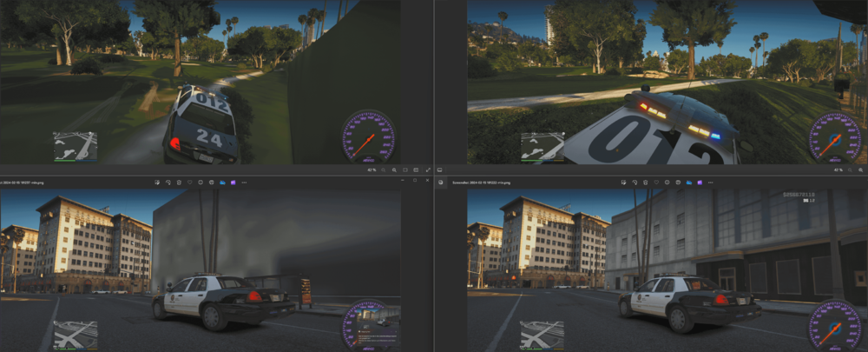The image size is (868, 352).
Task: Enter fullscreen in left upper viewer
Action: click(x=428, y=169)
